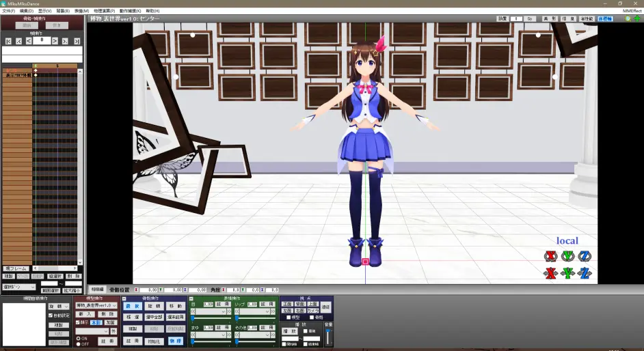
Task: Select the ON radio button
Action: [x=79, y=338]
